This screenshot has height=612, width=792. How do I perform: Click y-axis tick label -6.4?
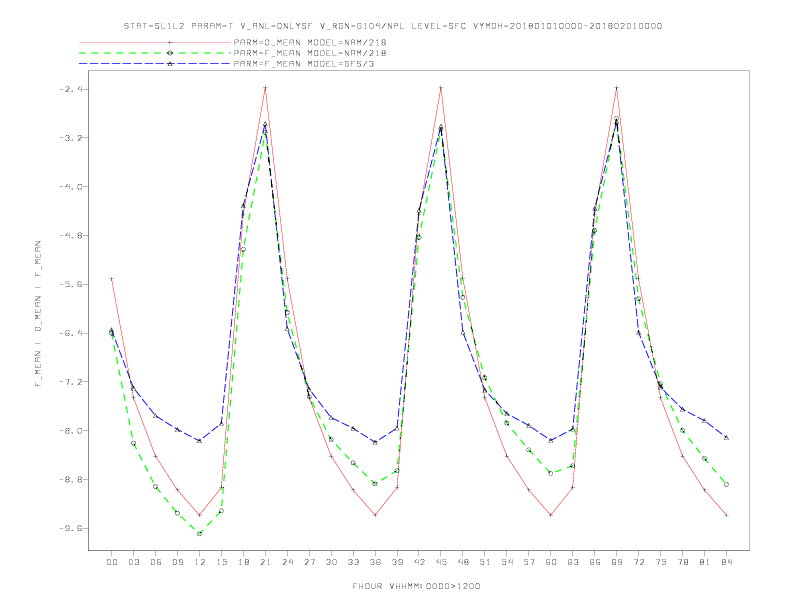point(71,333)
